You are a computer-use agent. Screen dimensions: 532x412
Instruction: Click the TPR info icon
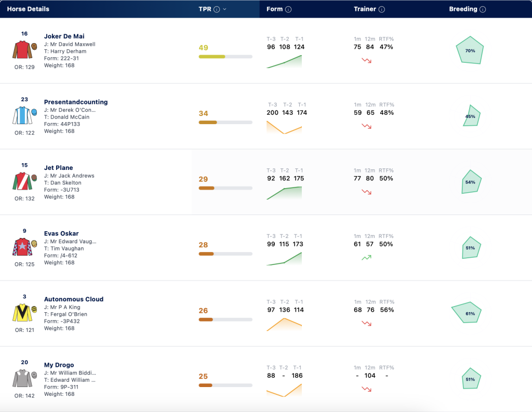click(x=217, y=9)
